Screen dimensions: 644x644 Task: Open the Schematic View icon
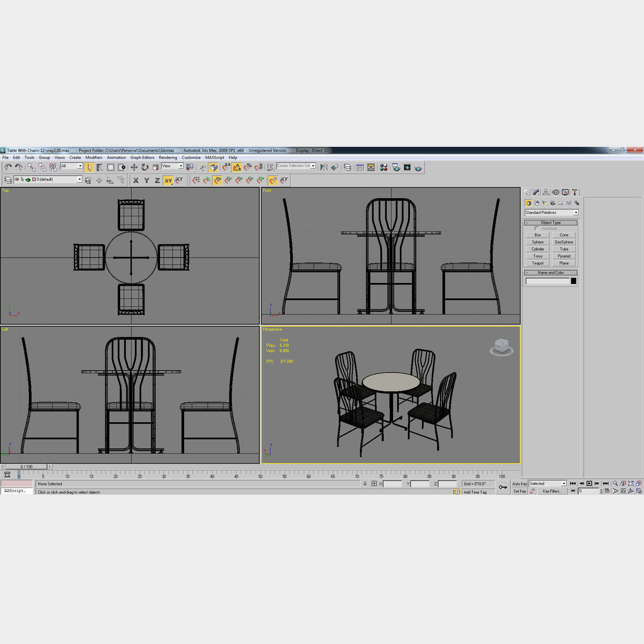(371, 167)
